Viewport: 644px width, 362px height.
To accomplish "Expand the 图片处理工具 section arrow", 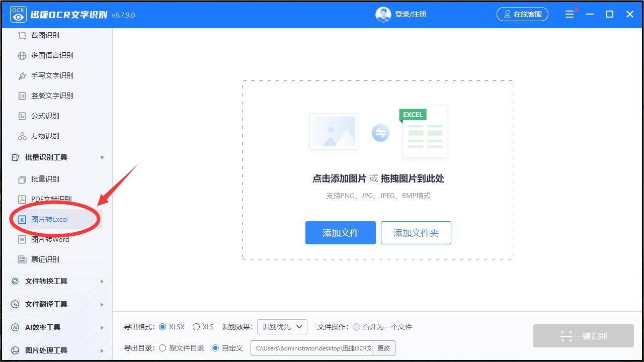I will (102, 350).
